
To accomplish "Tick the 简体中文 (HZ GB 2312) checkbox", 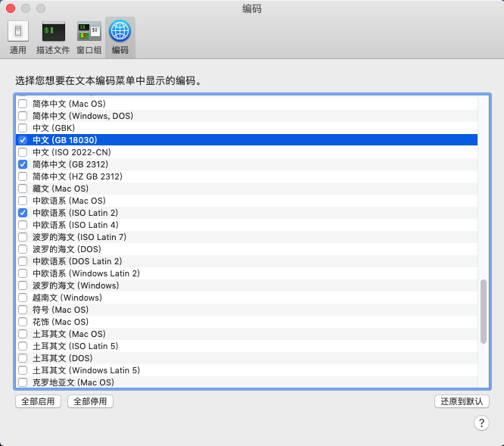I will [23, 176].
